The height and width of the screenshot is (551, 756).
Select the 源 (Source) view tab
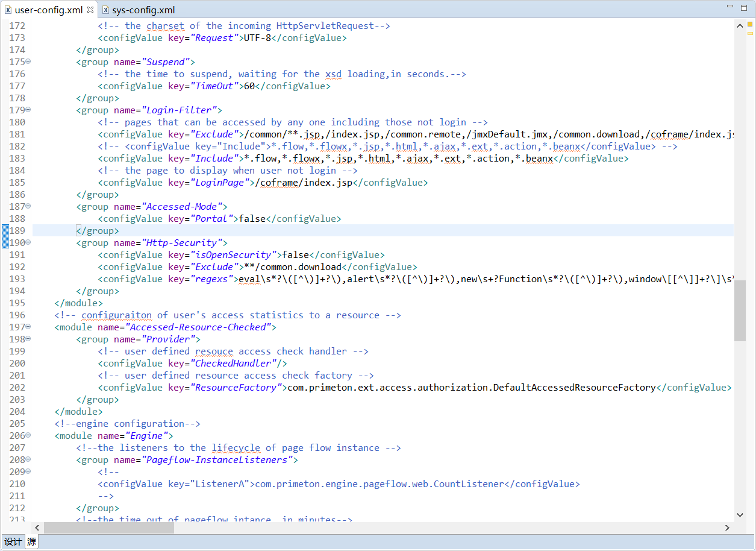coord(31,542)
